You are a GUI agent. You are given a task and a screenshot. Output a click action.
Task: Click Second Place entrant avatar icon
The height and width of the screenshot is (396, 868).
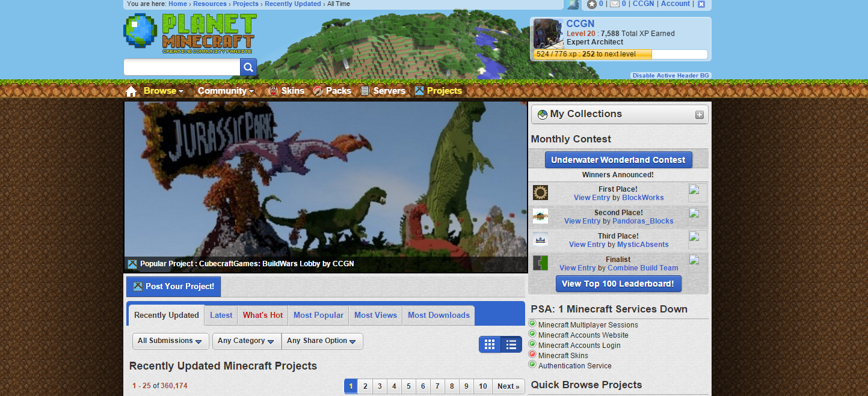540,216
